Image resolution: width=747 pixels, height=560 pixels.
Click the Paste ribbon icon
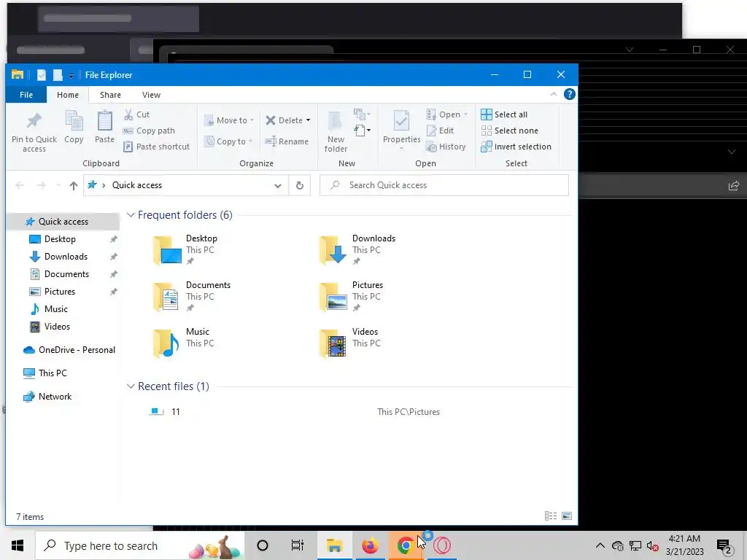(104, 121)
